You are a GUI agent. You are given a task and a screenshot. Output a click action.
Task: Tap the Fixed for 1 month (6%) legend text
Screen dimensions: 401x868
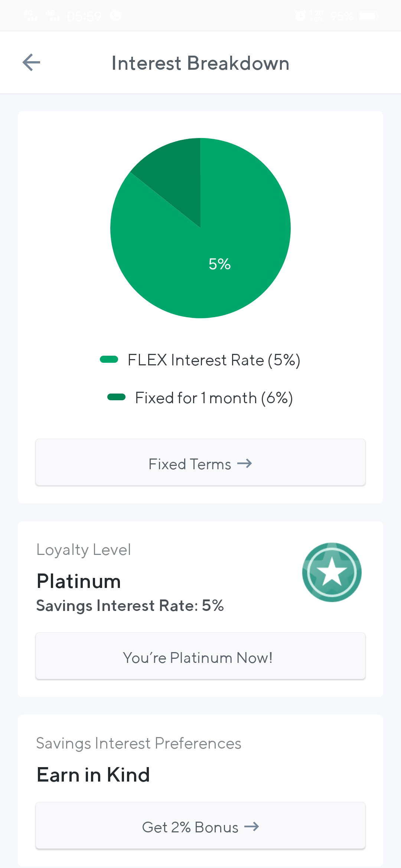[x=214, y=398]
